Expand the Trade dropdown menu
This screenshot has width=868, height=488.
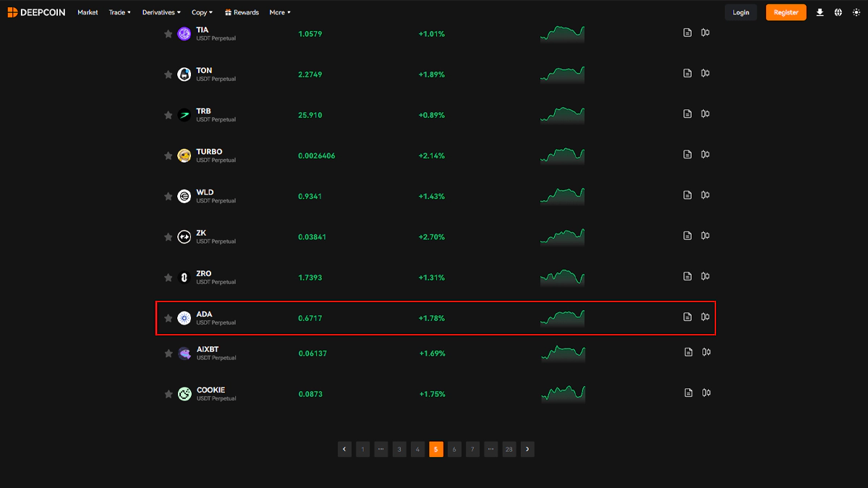pos(119,12)
